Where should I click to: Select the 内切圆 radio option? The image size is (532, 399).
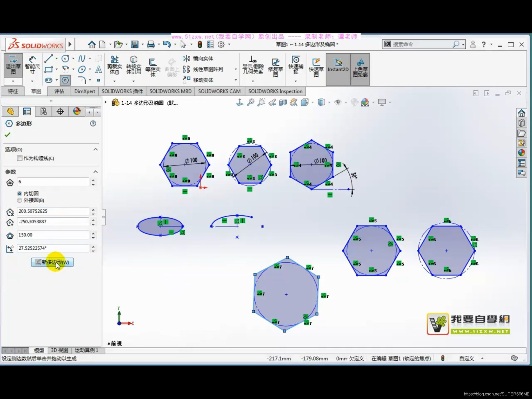coord(19,194)
